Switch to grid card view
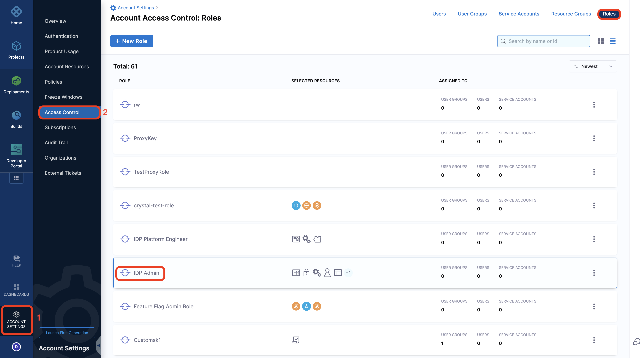Viewport: 644px width, 358px height. coord(601,41)
